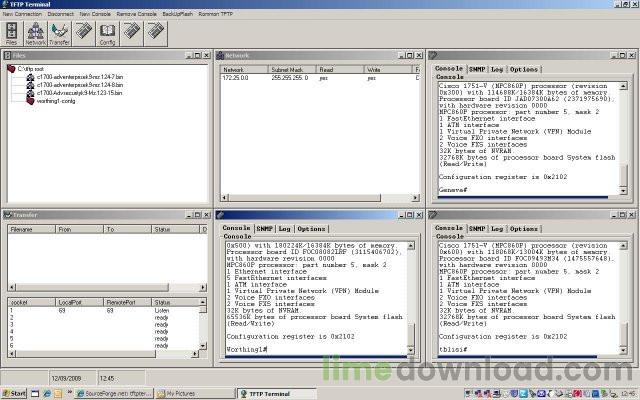Click the Network panel horizontal scrollbar right arrow

coord(415,198)
